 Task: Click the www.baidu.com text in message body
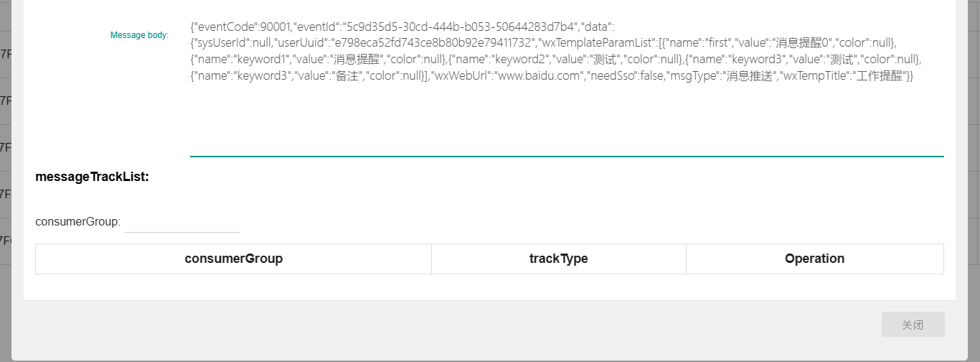click(540, 75)
